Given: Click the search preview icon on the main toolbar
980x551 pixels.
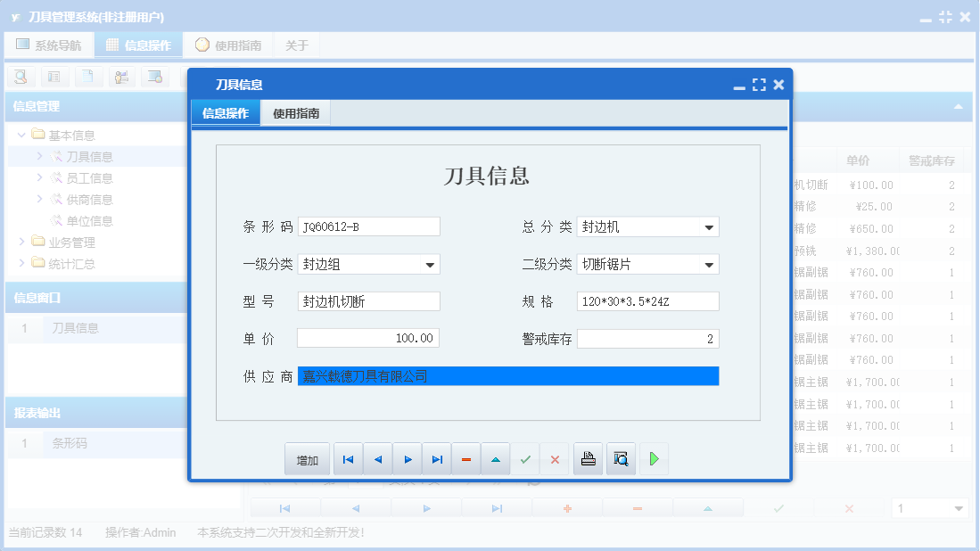Looking at the screenshot, I should [20, 77].
